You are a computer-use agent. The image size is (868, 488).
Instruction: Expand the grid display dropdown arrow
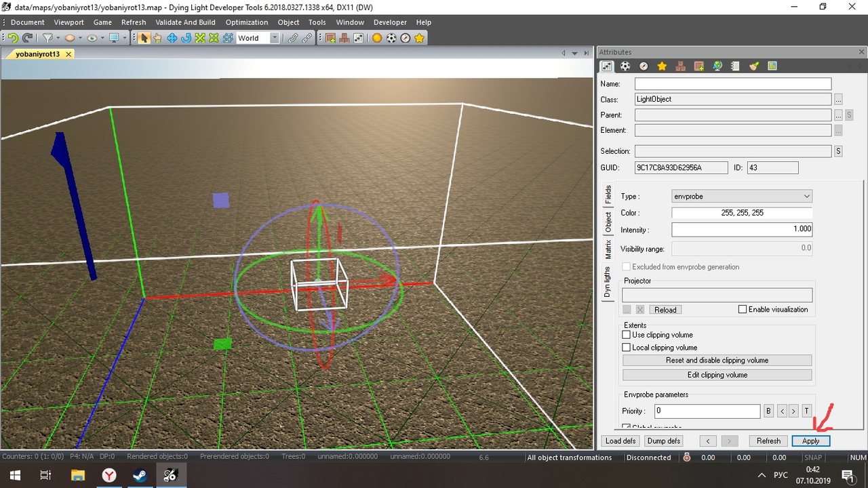(x=125, y=38)
